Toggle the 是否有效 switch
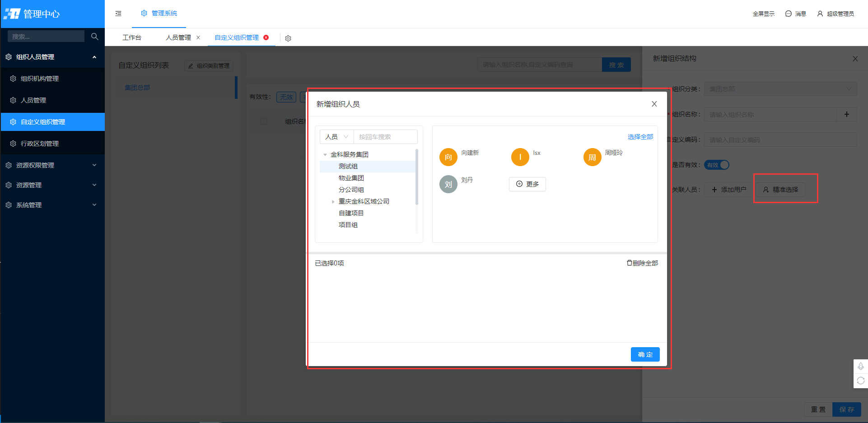The width and height of the screenshot is (868, 423). coord(717,165)
